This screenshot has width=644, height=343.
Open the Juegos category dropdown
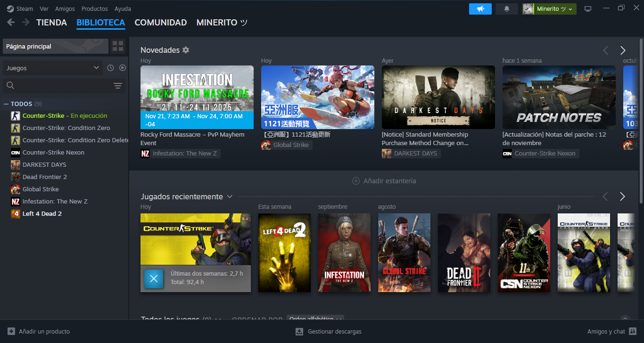coord(52,68)
